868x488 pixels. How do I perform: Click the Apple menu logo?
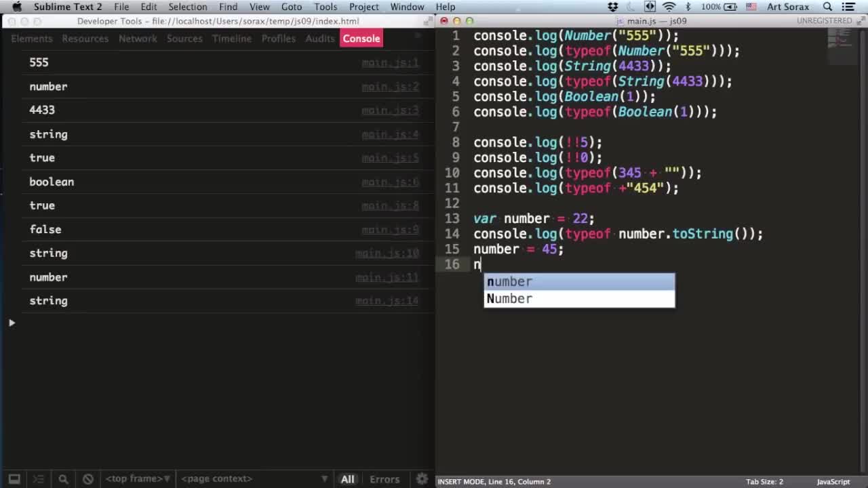point(17,7)
